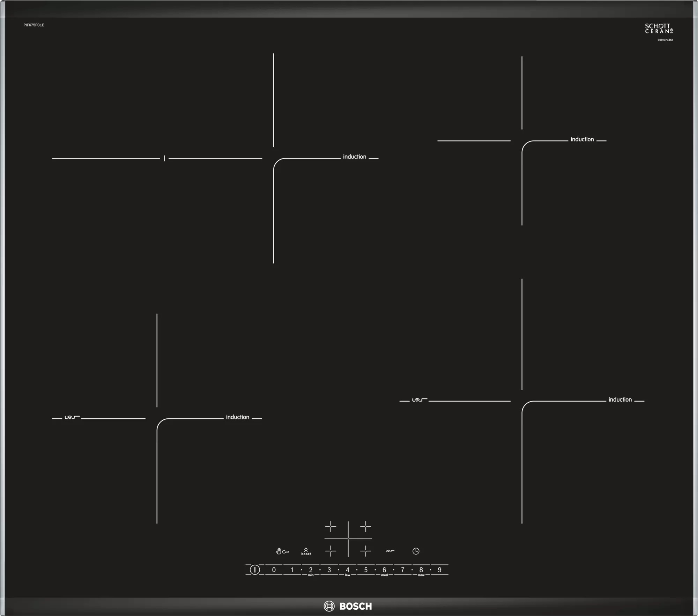
Task: Choose heat level 6 marked med
Action: coord(384,570)
